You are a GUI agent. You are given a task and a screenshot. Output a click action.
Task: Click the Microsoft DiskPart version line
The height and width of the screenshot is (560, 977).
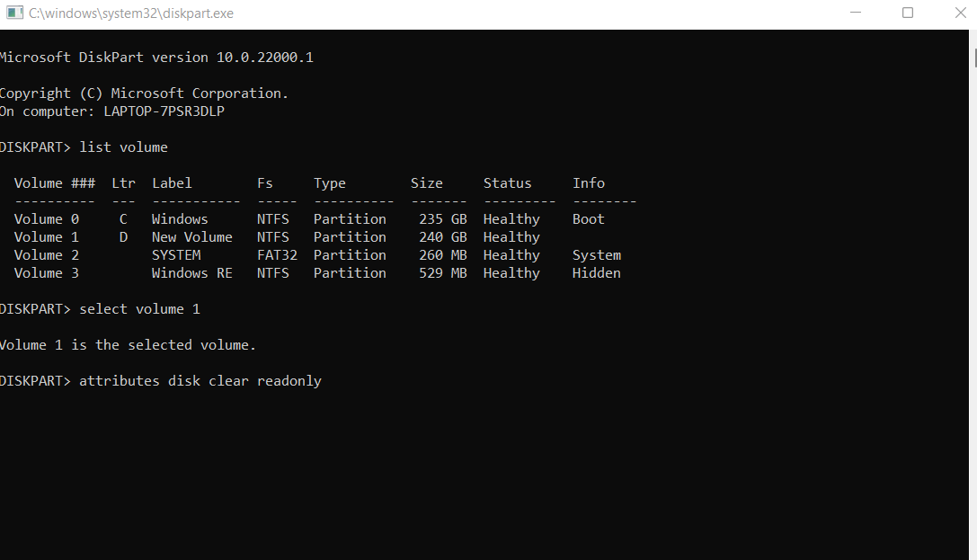click(157, 57)
